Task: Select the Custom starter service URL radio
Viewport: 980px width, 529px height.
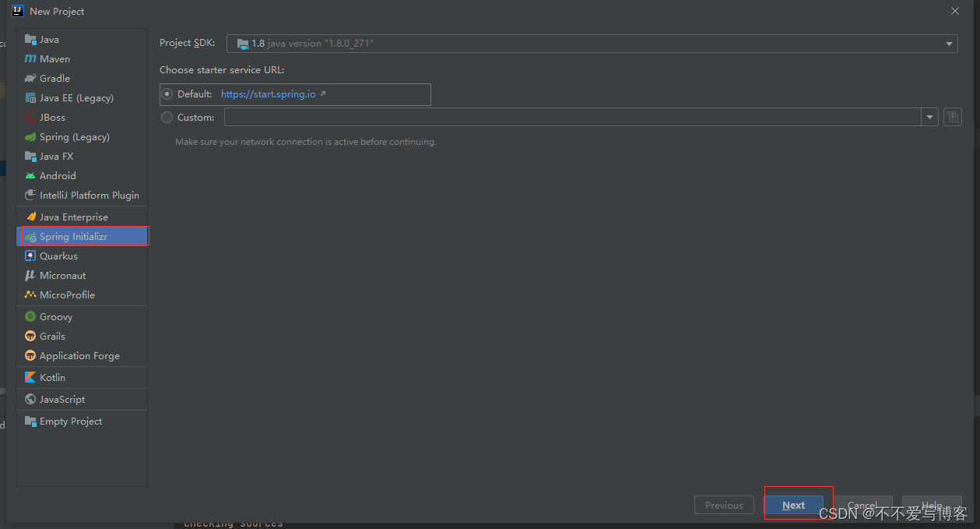Action: coord(167,118)
